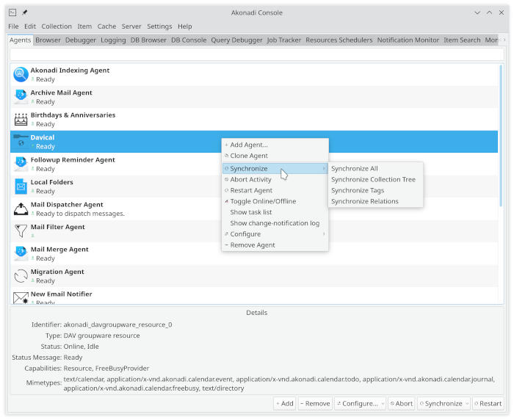Select Restart Agent in context menu
Viewport: 514px width, 420px height.
tap(275, 190)
